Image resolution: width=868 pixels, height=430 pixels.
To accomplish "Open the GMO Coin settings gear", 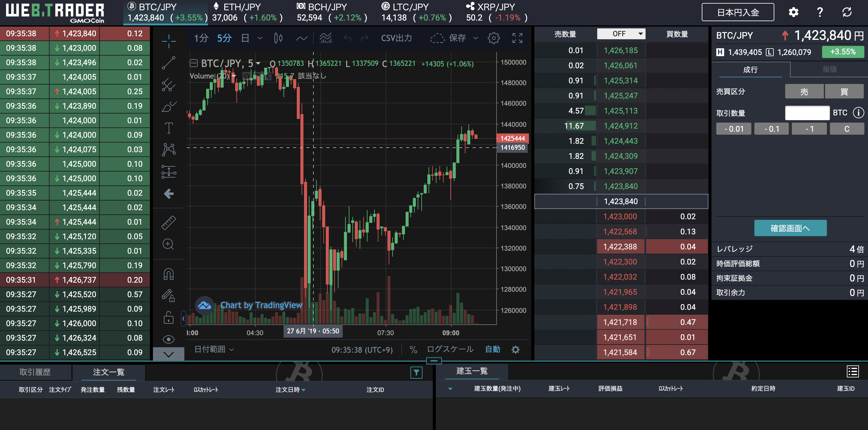I will (793, 12).
